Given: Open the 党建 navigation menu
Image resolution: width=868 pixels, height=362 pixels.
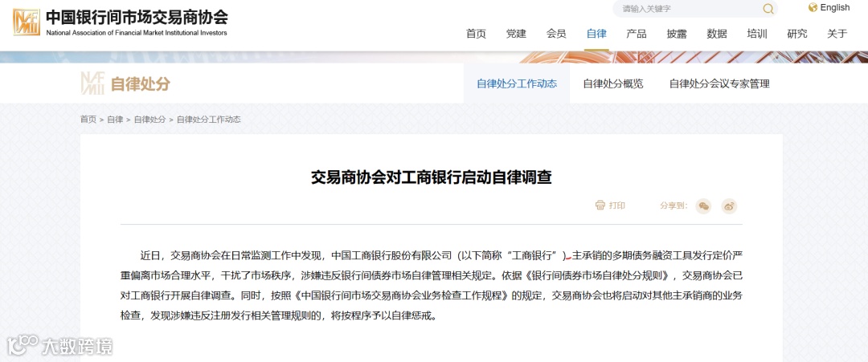Looking at the screenshot, I should pyautogui.click(x=516, y=34).
